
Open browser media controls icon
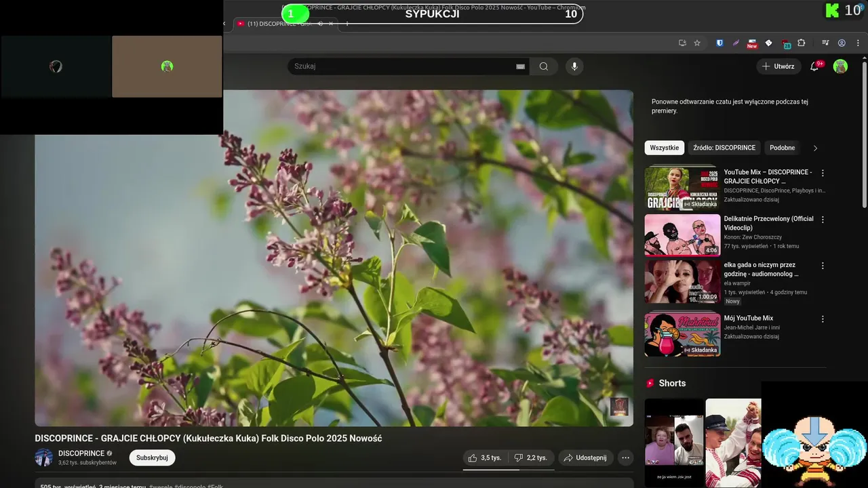(825, 43)
